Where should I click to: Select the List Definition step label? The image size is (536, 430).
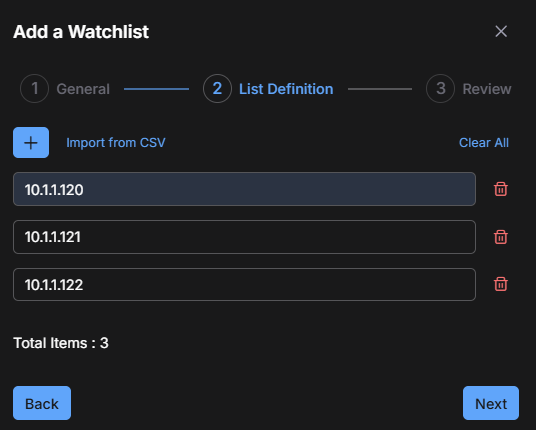tap(286, 89)
